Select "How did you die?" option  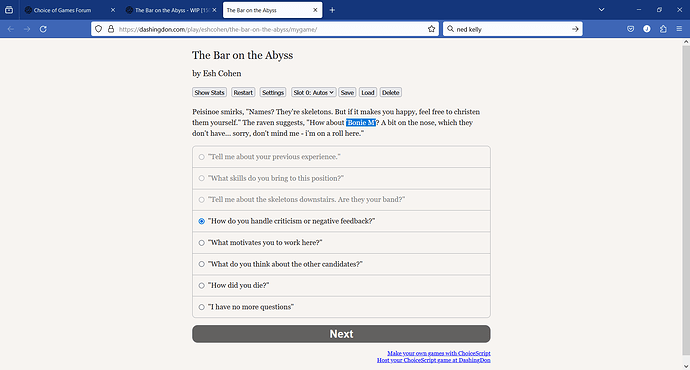341,286
